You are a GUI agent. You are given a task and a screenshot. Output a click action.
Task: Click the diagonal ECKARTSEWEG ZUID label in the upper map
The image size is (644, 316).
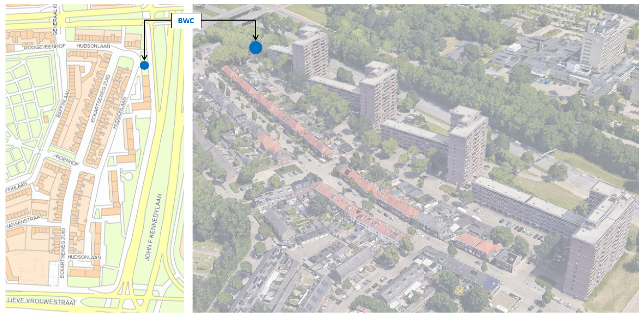point(100,98)
